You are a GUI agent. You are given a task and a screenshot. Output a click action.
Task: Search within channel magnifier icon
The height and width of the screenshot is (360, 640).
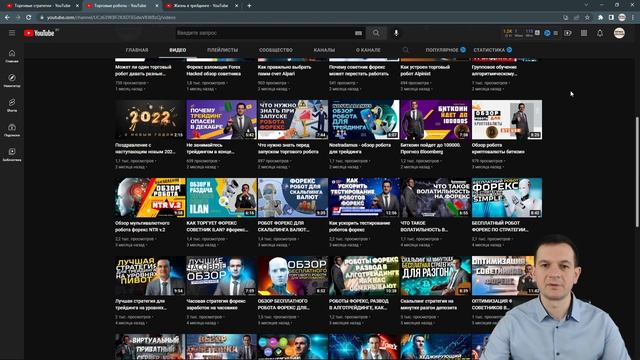(x=405, y=50)
